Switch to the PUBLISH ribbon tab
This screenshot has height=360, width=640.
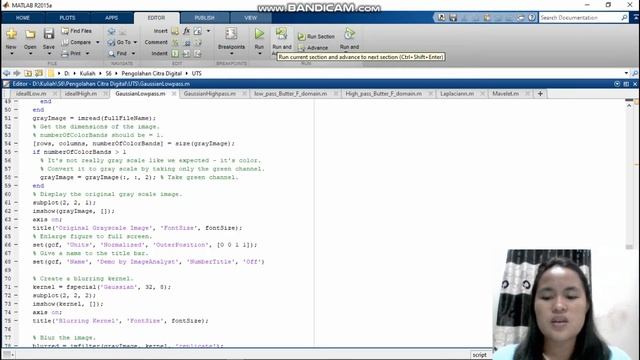204,18
